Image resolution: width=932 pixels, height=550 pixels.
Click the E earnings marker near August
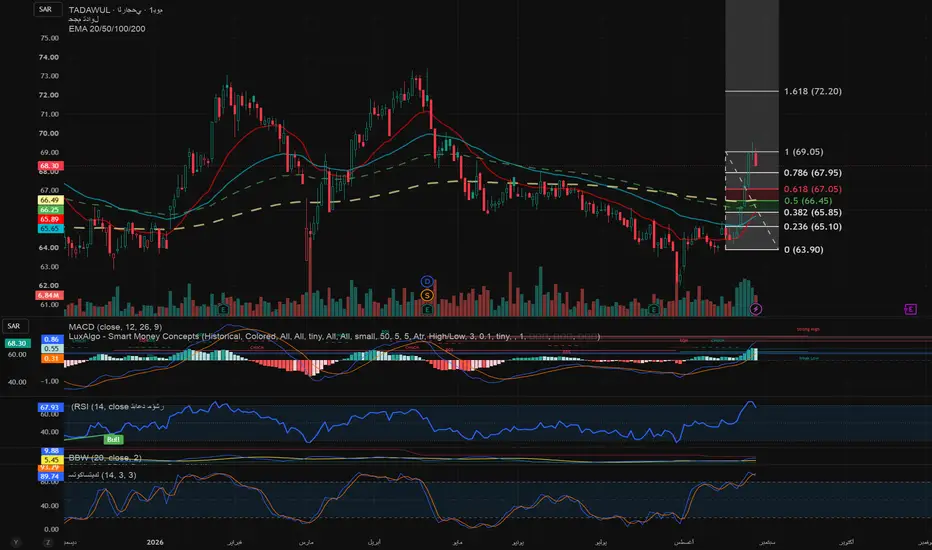pos(654,309)
